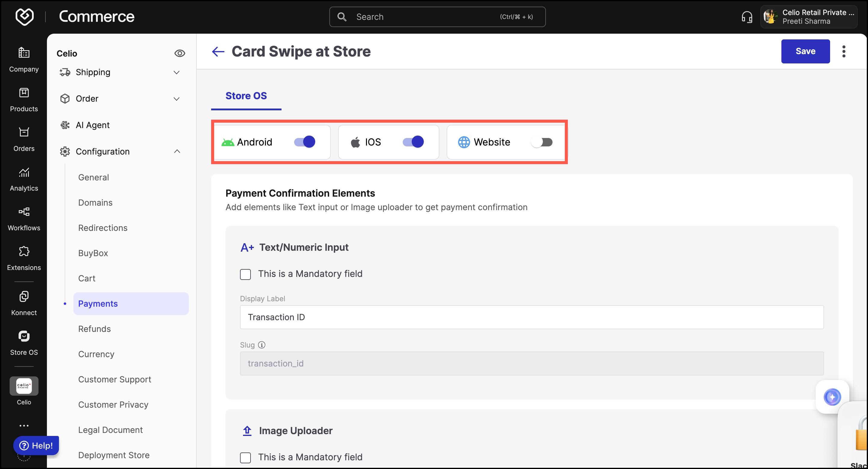Expand the Order menu chevron

176,99
